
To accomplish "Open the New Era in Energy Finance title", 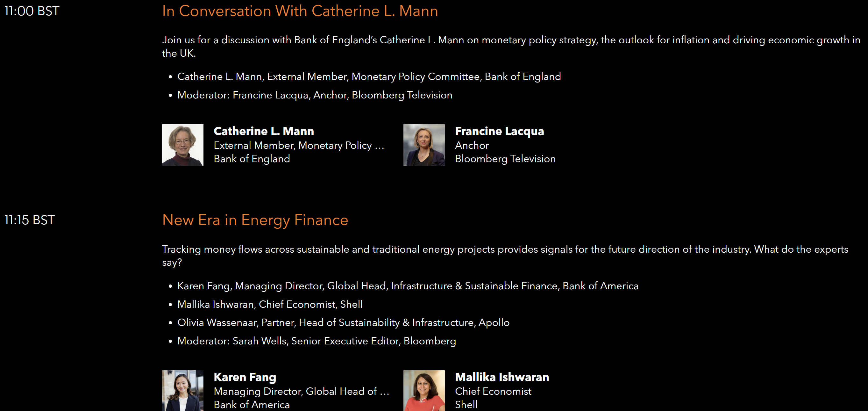I will pos(255,220).
